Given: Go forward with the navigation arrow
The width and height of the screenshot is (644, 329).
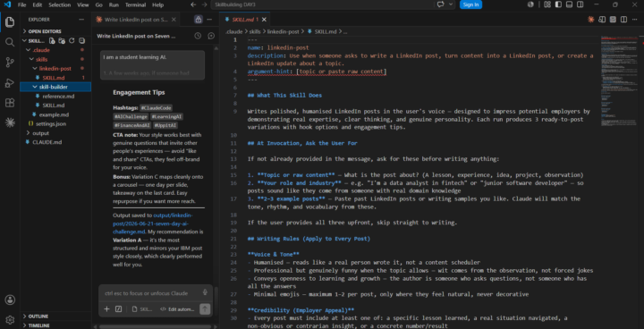Looking at the screenshot, I should click(205, 4).
